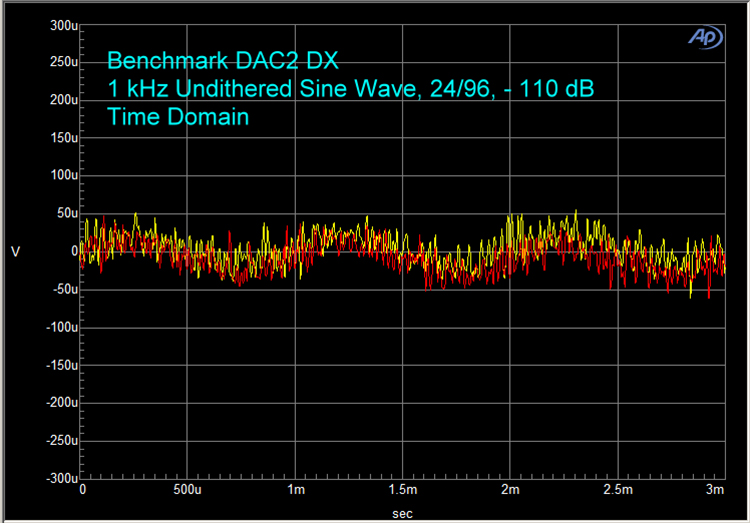Click the yellow waveform peak near 2m

(x=510, y=217)
